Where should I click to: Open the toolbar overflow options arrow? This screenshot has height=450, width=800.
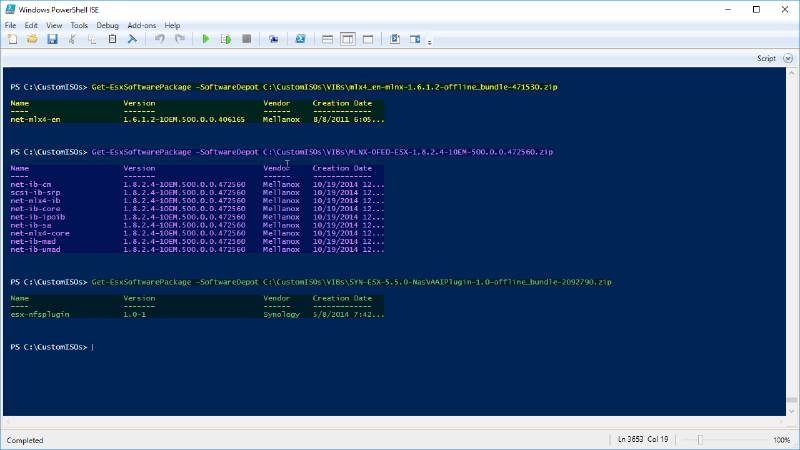pos(430,42)
